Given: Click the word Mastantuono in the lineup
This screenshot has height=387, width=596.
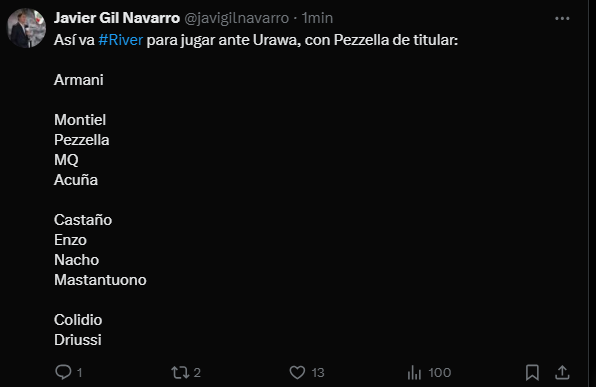Looking at the screenshot, I should click(x=100, y=280).
